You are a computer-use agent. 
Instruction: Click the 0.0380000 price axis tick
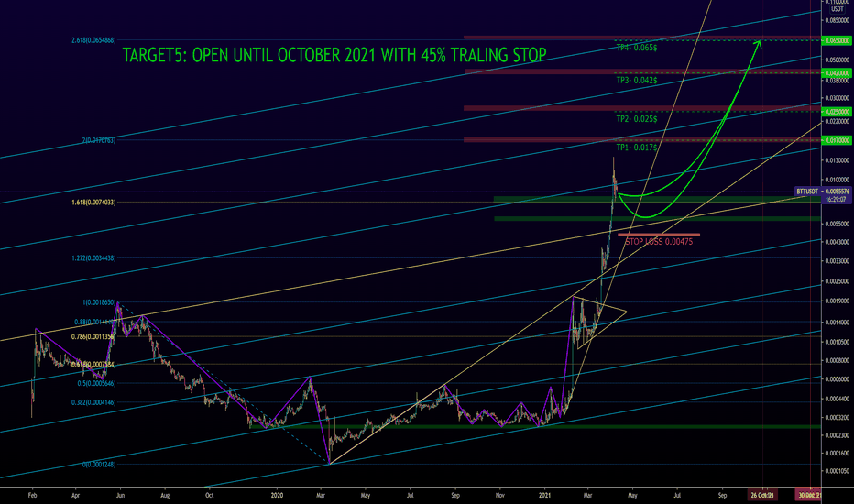coord(838,81)
